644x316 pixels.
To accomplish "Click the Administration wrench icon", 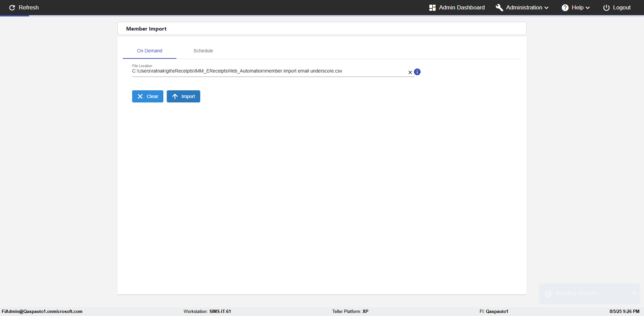I will pos(499,8).
